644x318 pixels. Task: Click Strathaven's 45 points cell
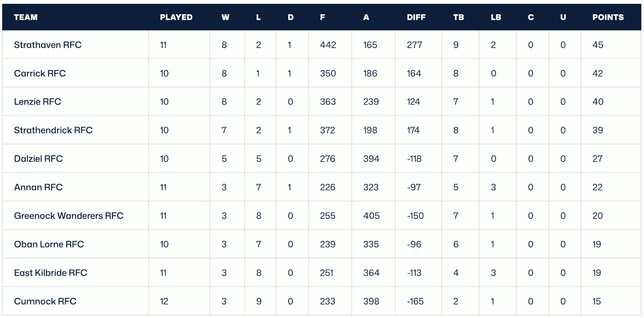point(598,45)
